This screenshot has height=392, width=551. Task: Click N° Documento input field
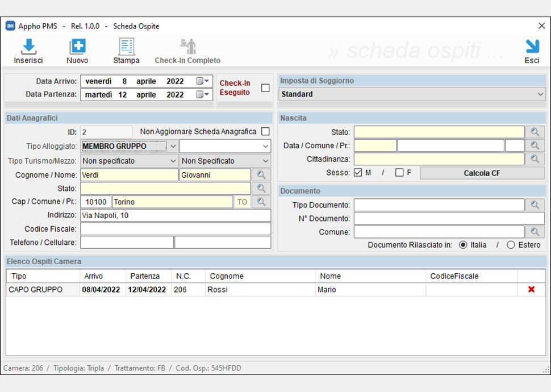449,218
